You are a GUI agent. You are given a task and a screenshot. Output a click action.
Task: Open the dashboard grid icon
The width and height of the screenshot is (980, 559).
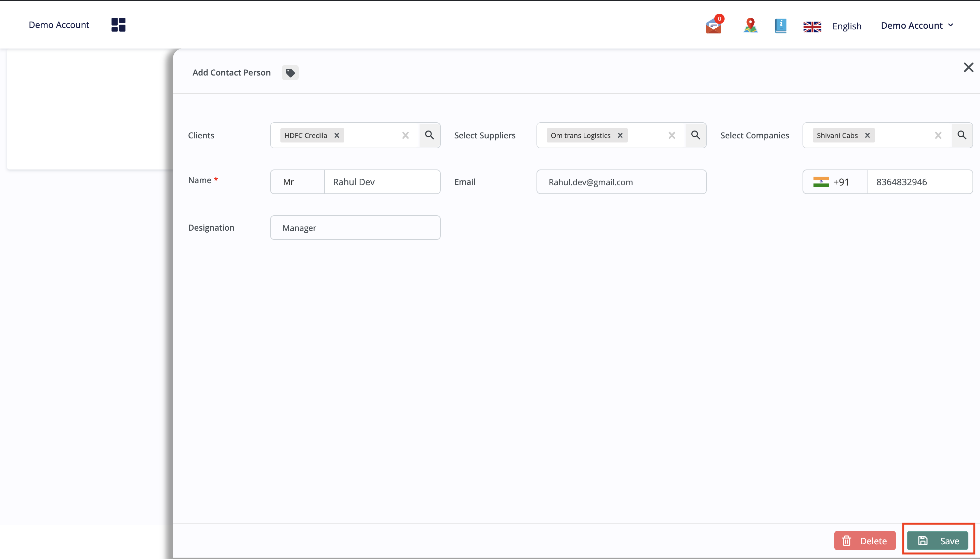(x=118, y=25)
